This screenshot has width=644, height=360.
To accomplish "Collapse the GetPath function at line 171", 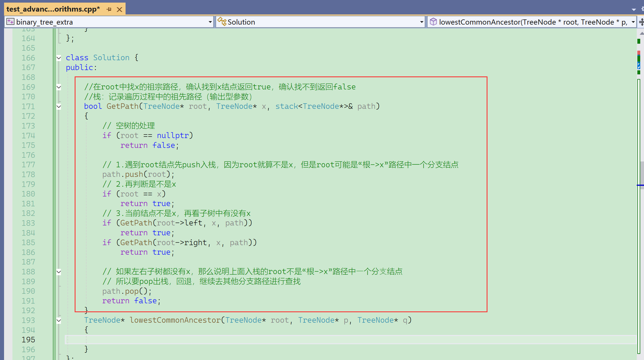I will (59, 106).
